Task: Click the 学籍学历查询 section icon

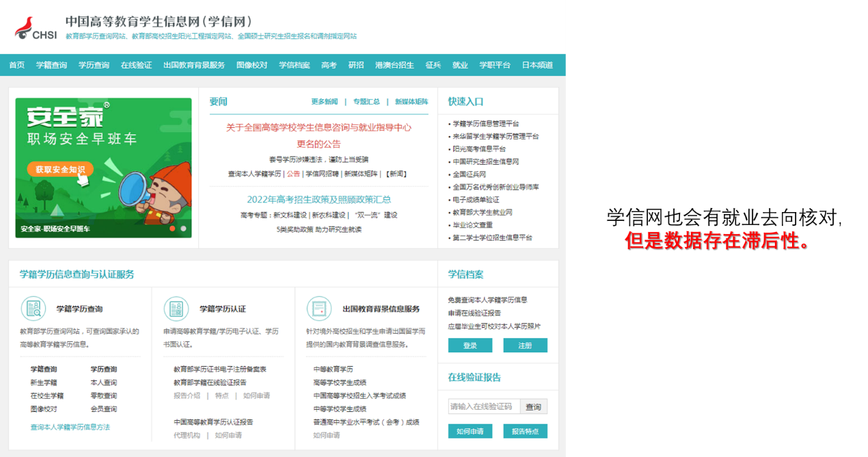Action: point(33,309)
